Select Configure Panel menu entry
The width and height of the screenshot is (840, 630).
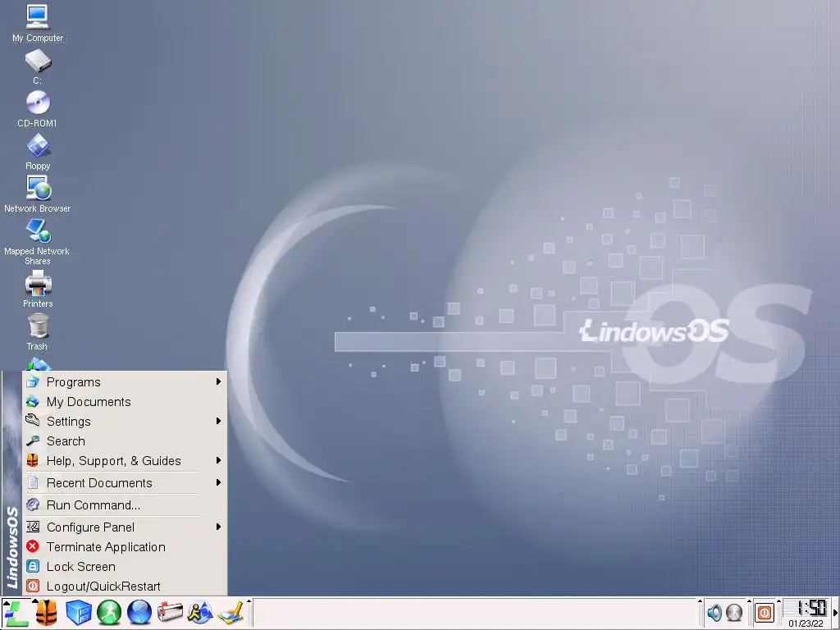pos(125,527)
